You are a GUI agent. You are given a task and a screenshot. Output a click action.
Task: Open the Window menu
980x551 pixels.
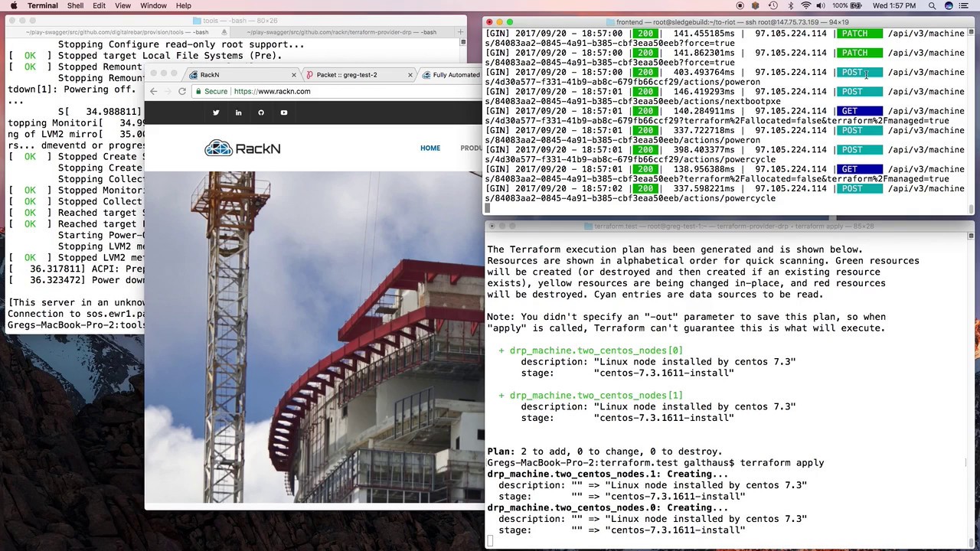pos(153,5)
